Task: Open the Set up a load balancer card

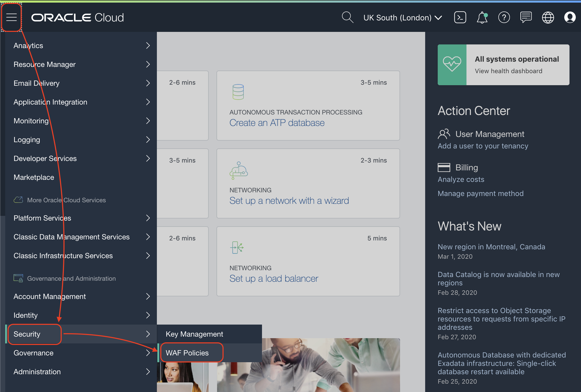Action: click(274, 279)
